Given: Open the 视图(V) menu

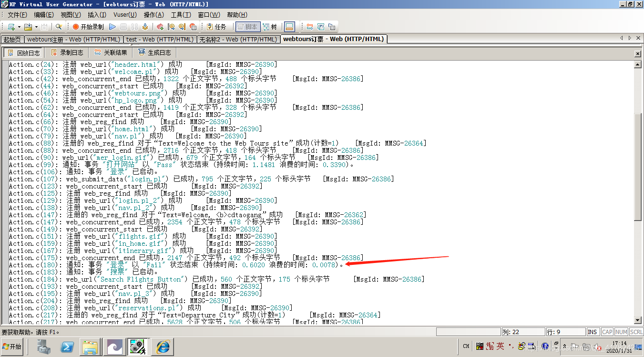Looking at the screenshot, I should click(x=71, y=15).
